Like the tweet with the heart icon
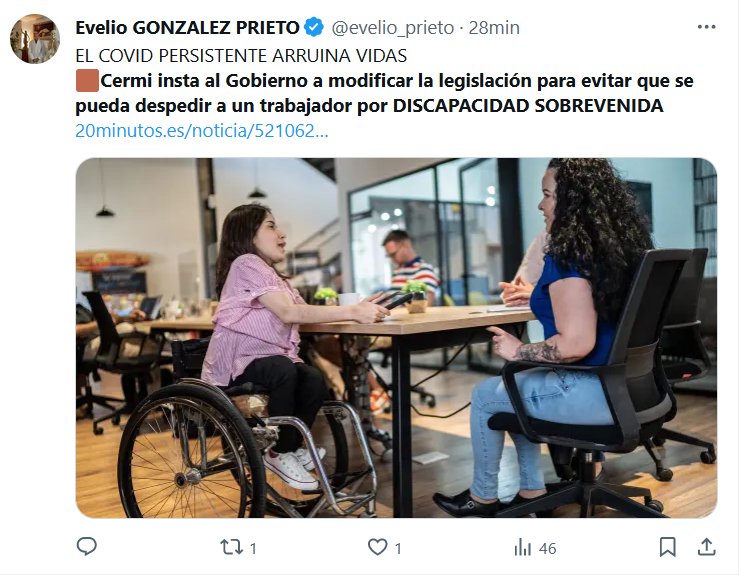The width and height of the screenshot is (746, 576). point(377,547)
